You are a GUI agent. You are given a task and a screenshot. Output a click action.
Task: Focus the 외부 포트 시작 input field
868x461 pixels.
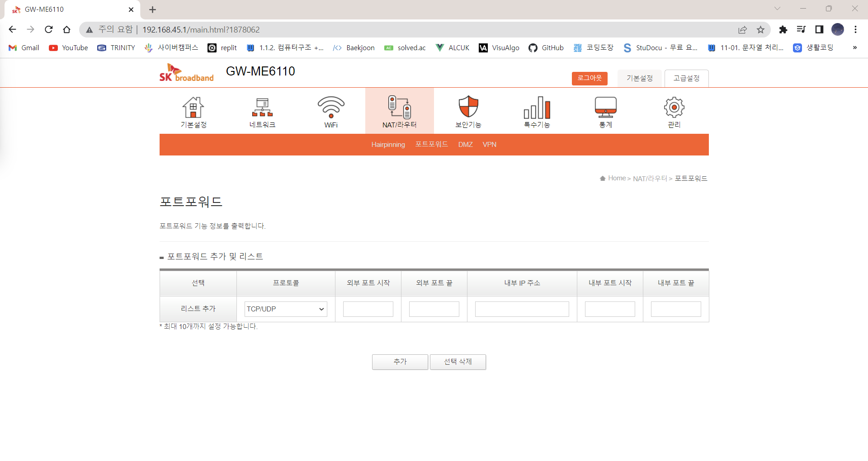coord(368,309)
